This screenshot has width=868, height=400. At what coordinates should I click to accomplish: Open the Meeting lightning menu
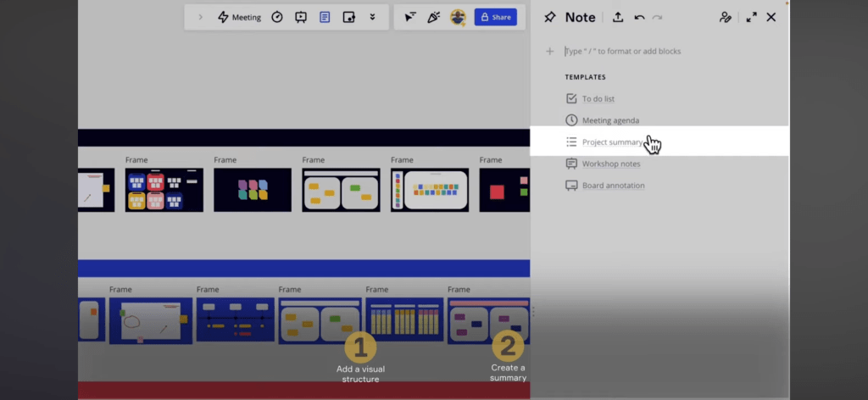coord(239,17)
